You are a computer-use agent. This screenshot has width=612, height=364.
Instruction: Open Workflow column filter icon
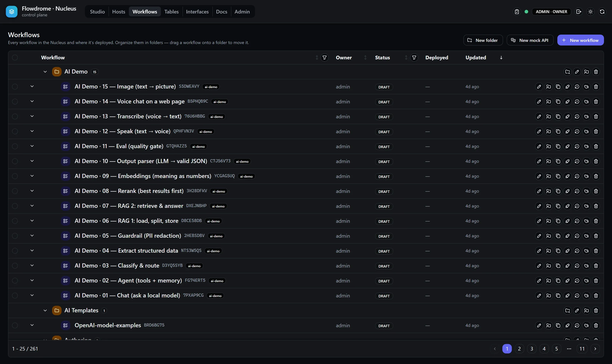pyautogui.click(x=325, y=58)
